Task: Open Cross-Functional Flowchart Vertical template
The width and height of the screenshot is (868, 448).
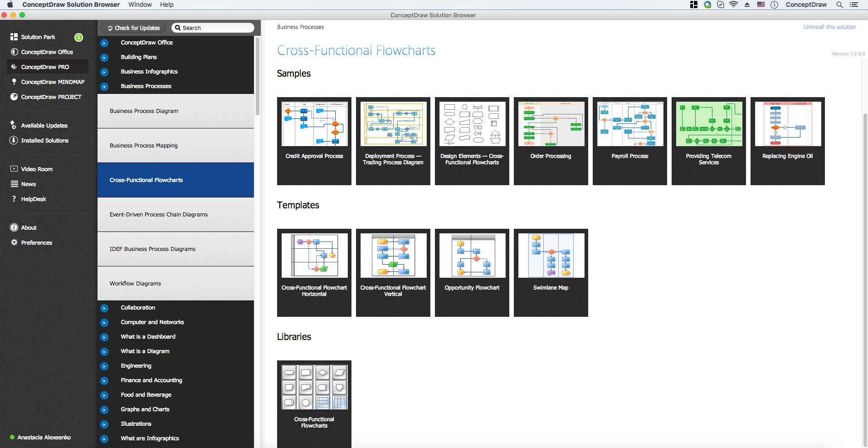Action: coord(393,273)
